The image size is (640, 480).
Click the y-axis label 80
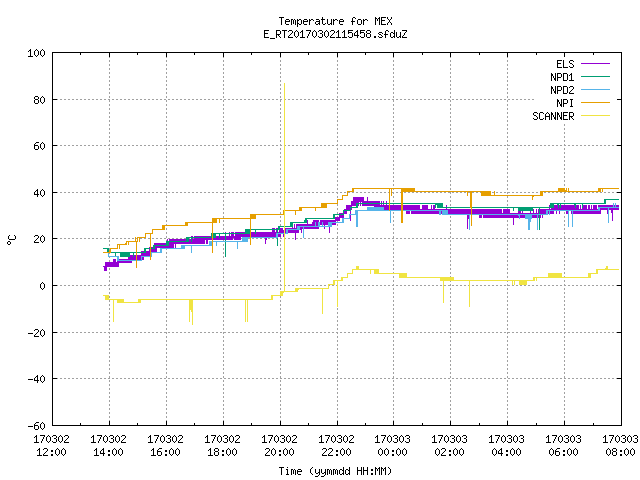pyautogui.click(x=39, y=100)
